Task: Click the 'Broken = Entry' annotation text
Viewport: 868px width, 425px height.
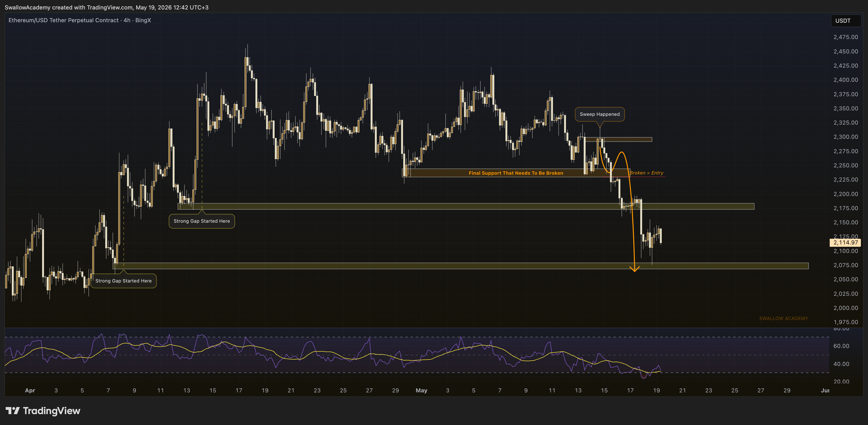Action: pyautogui.click(x=647, y=173)
